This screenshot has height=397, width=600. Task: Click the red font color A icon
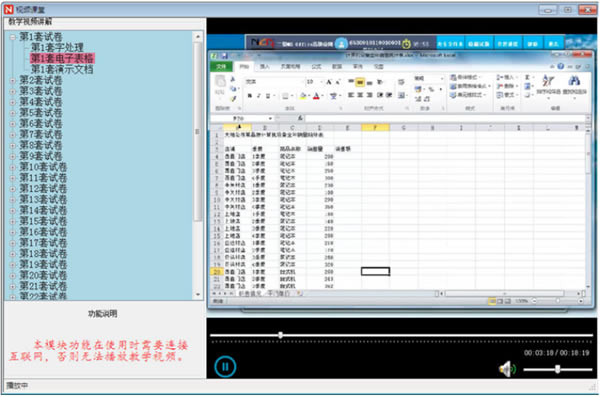click(316, 96)
